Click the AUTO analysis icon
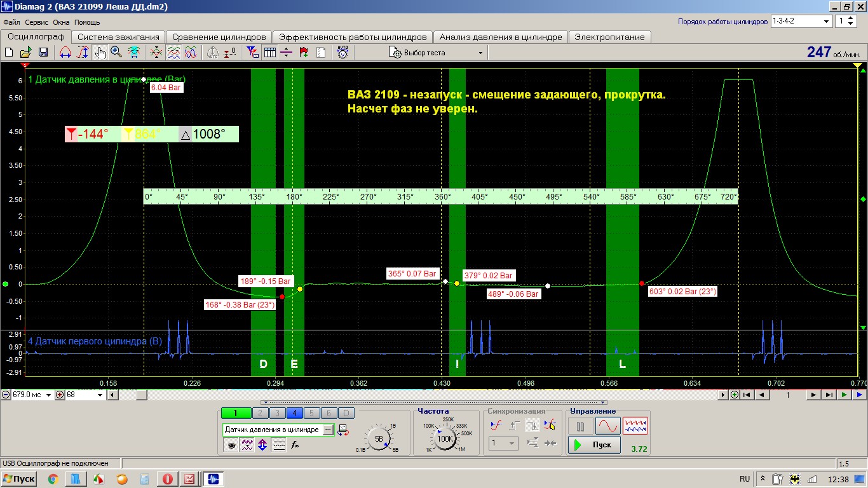 point(342,53)
